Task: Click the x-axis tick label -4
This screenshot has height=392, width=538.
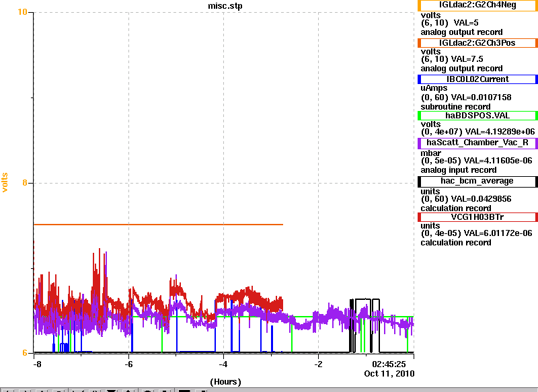Action: [x=223, y=364]
